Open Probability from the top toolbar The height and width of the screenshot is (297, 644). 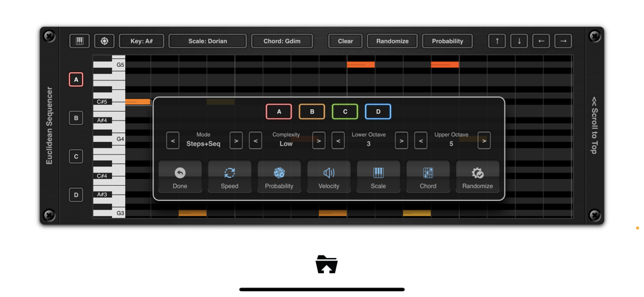pyautogui.click(x=447, y=41)
